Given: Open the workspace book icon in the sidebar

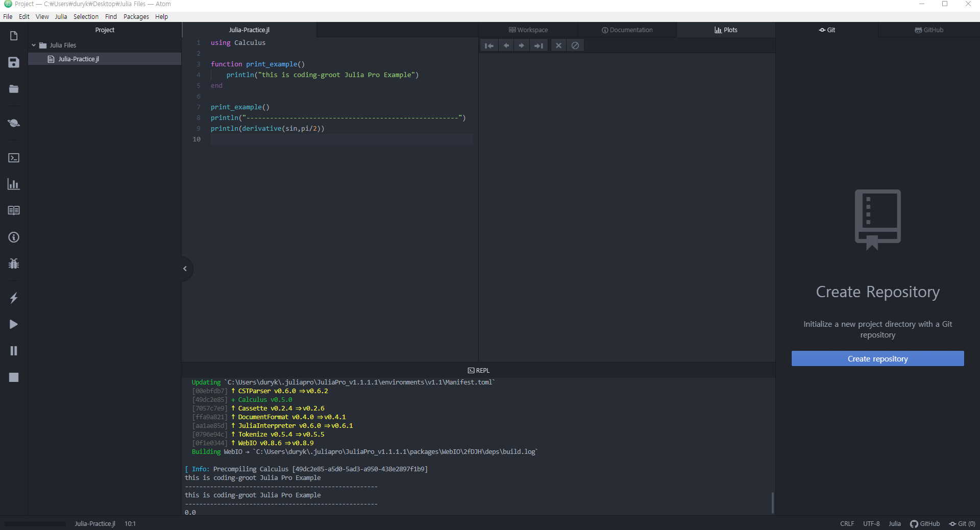Looking at the screenshot, I should tap(14, 211).
